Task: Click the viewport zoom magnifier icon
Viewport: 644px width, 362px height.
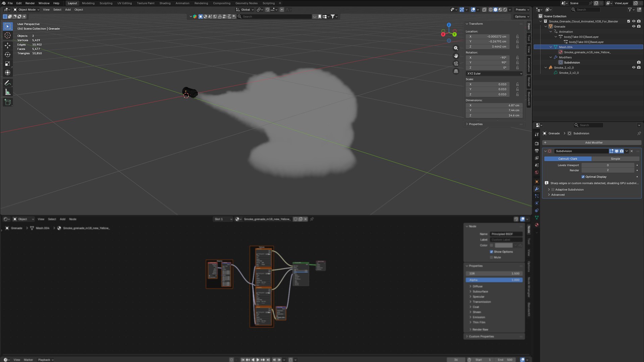Action: (456, 48)
